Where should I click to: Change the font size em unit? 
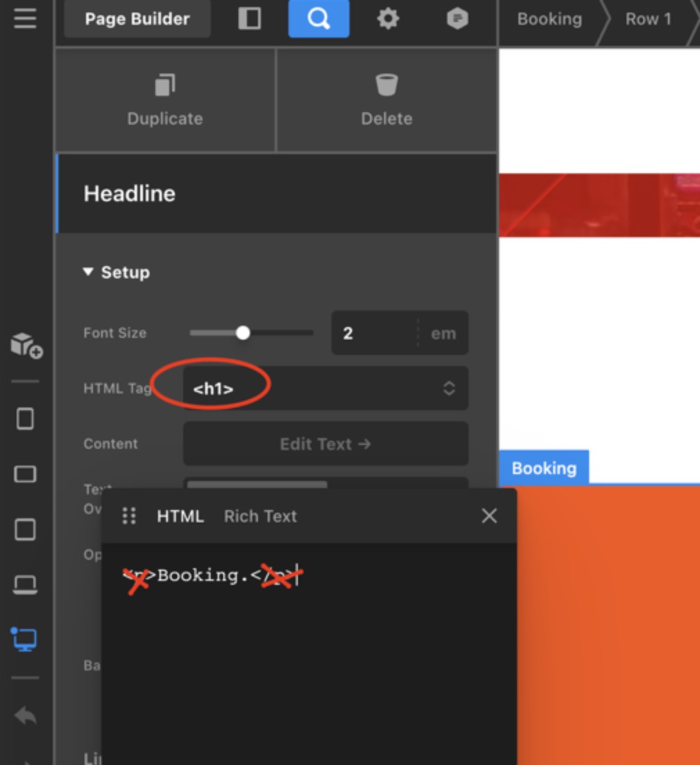coord(443,333)
